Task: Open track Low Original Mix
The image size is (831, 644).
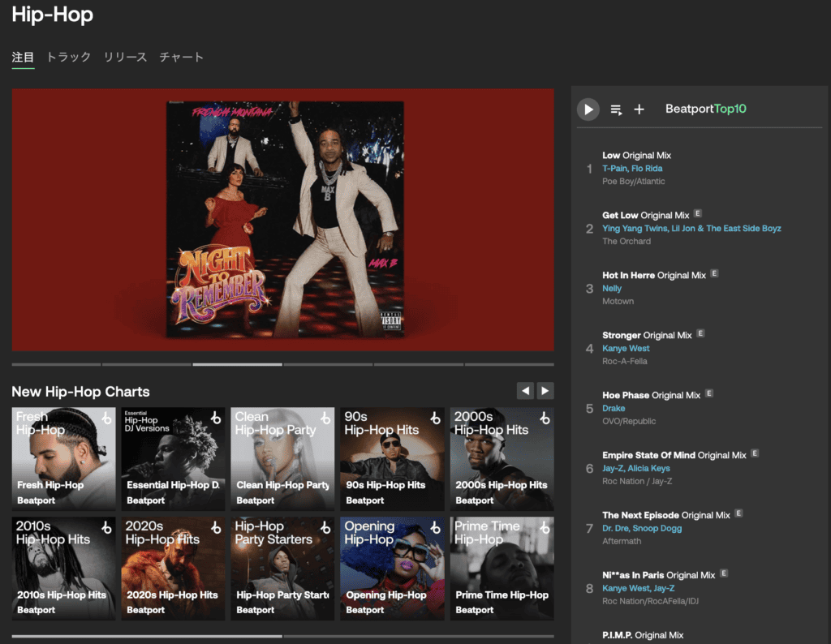Action: 636,155
